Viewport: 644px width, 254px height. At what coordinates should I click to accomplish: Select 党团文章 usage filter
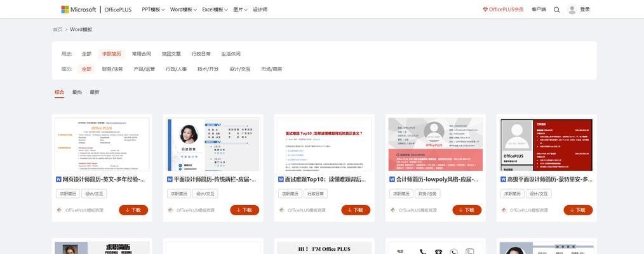tap(171, 54)
